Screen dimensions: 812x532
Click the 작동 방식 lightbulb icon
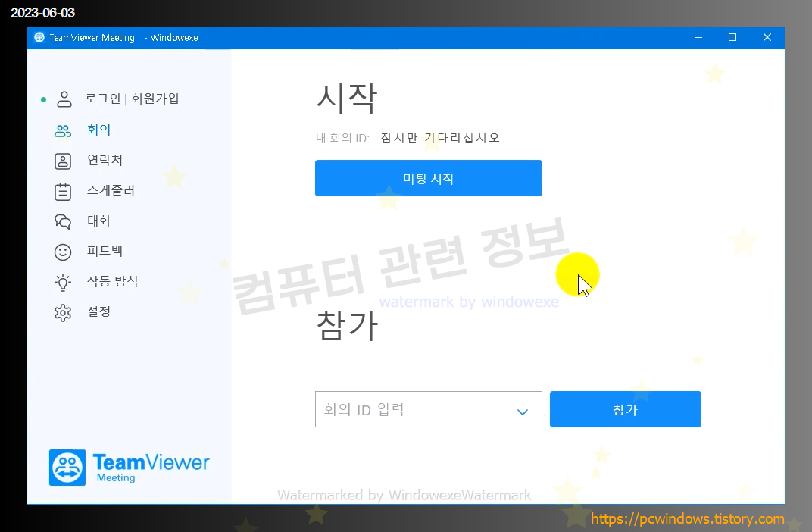tap(63, 283)
